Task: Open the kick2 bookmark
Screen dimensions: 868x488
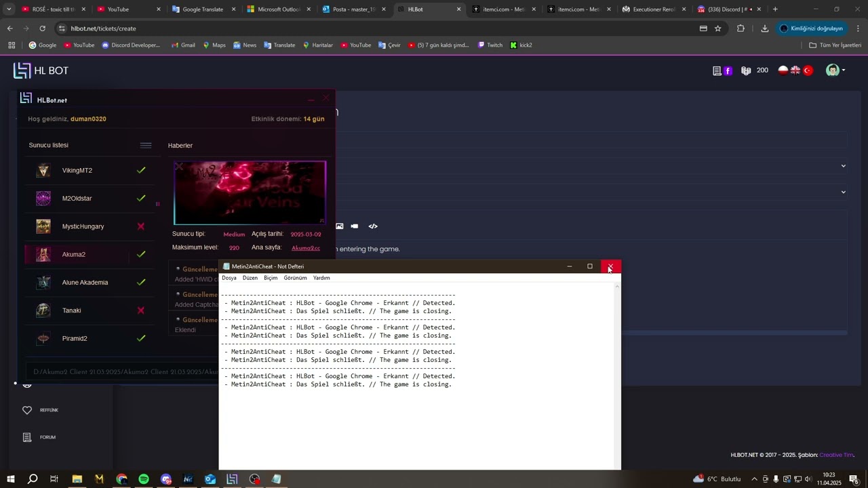Action: pyautogui.click(x=521, y=45)
